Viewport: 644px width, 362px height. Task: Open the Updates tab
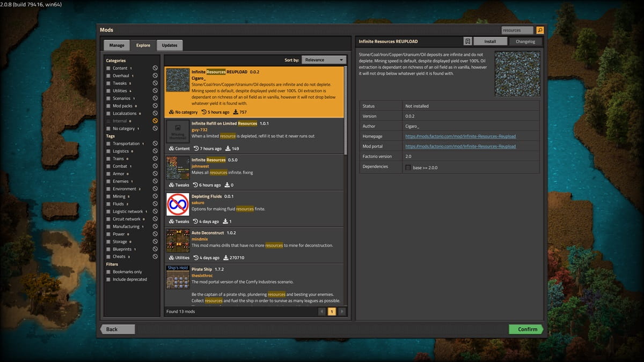[x=170, y=46]
